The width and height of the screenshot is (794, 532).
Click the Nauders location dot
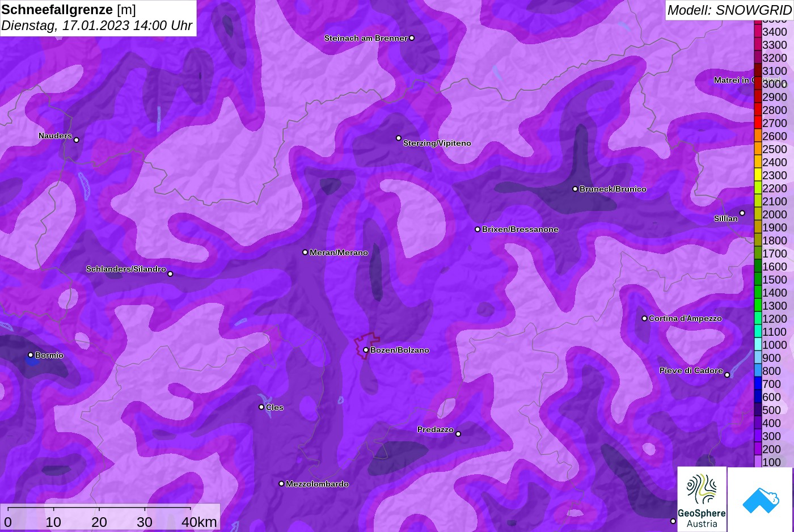coord(77,140)
